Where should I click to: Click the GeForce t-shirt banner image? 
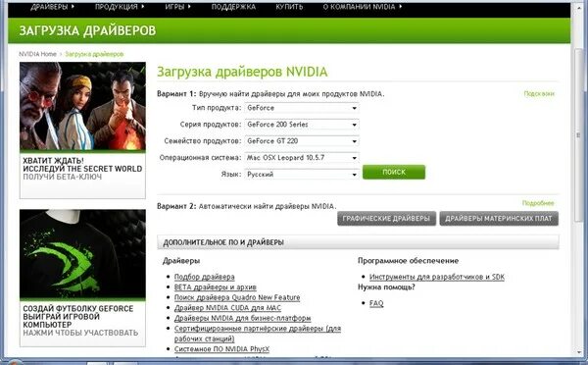click(82, 254)
